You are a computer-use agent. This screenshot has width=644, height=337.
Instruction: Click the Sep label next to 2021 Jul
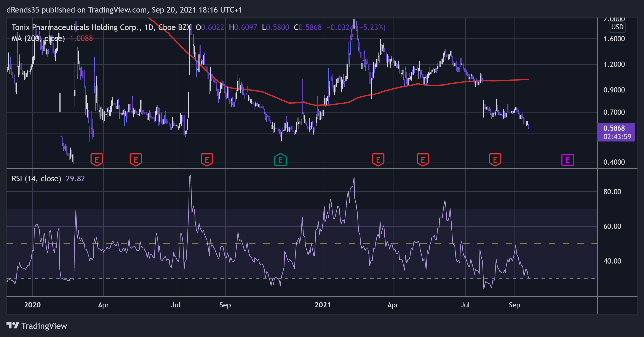point(515,305)
